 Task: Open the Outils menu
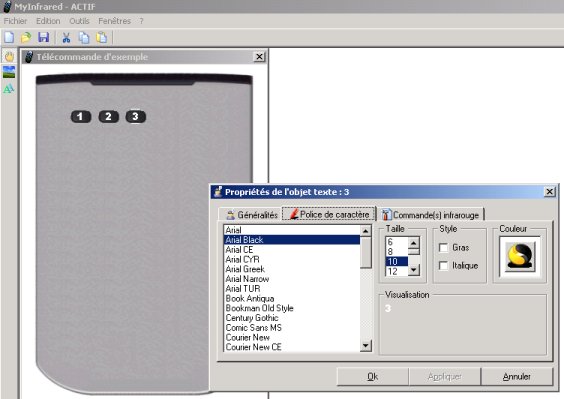point(79,21)
